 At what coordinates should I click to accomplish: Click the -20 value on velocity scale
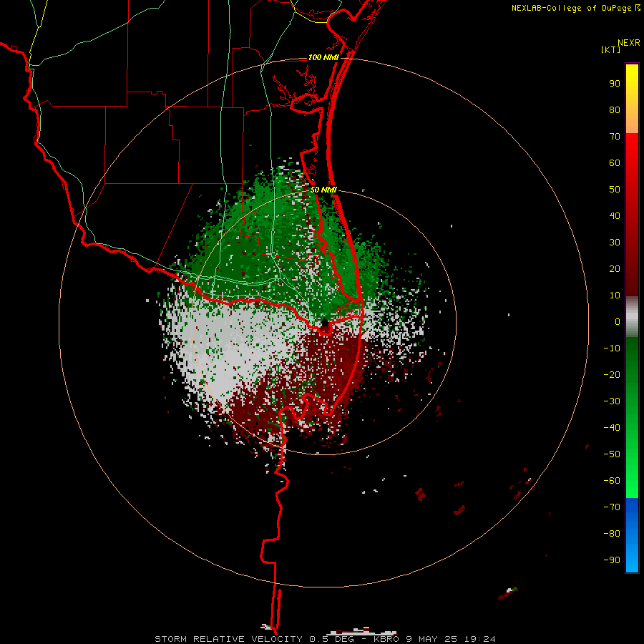pos(612,374)
